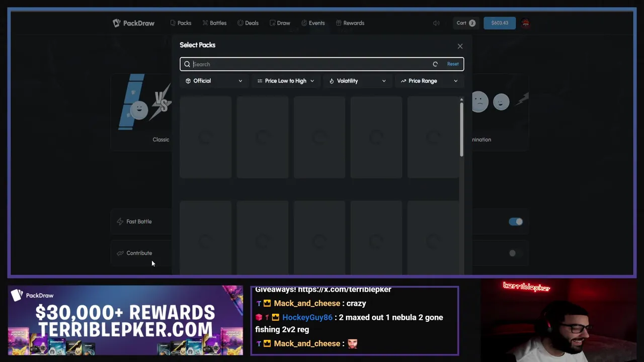This screenshot has height=362, width=644.
Task: Open the user profile avatar
Action: (525, 23)
